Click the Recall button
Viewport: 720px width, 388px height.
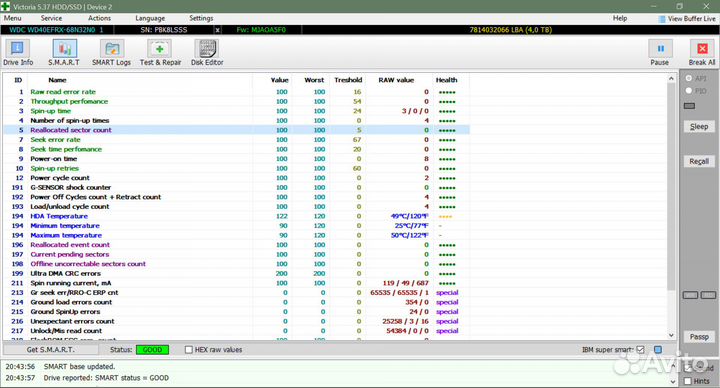coord(699,161)
